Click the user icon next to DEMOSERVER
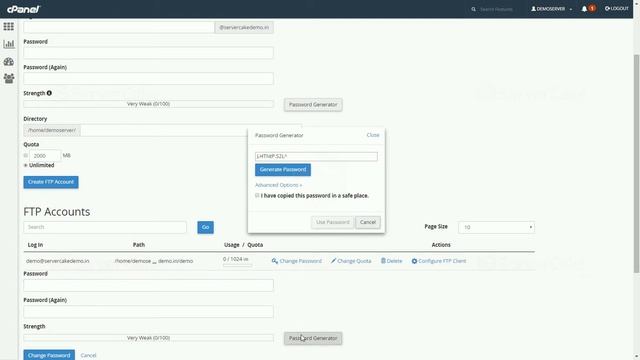This screenshot has width=640, height=360. 533,9
